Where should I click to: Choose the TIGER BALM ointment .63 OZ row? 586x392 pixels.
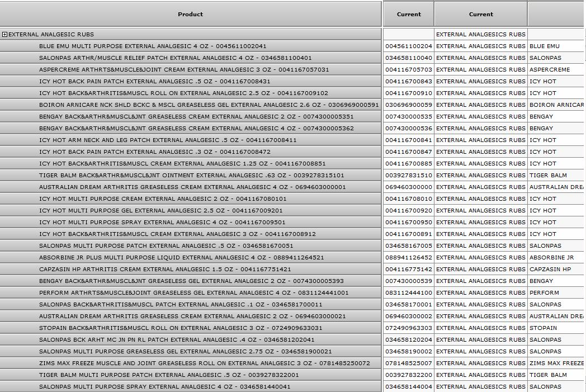(x=191, y=176)
